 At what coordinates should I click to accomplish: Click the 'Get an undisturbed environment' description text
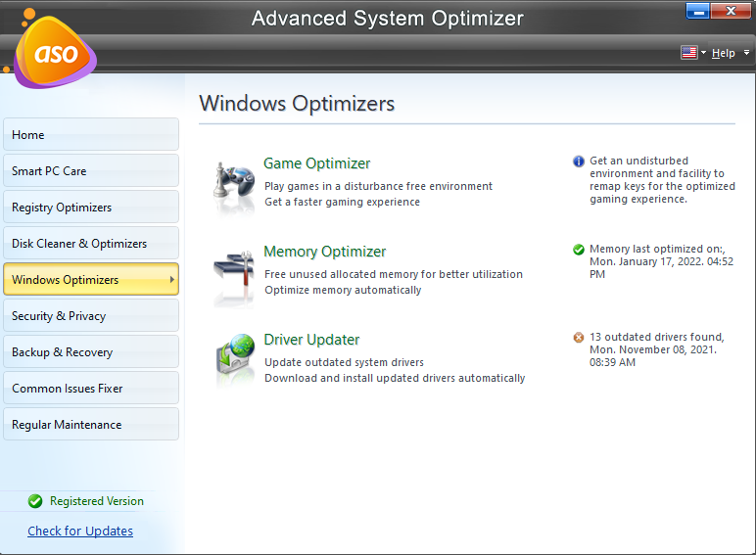point(662,180)
